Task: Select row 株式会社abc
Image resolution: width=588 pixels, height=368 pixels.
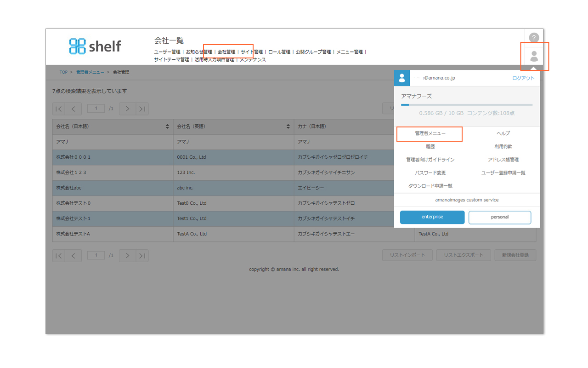Action: tap(294, 188)
